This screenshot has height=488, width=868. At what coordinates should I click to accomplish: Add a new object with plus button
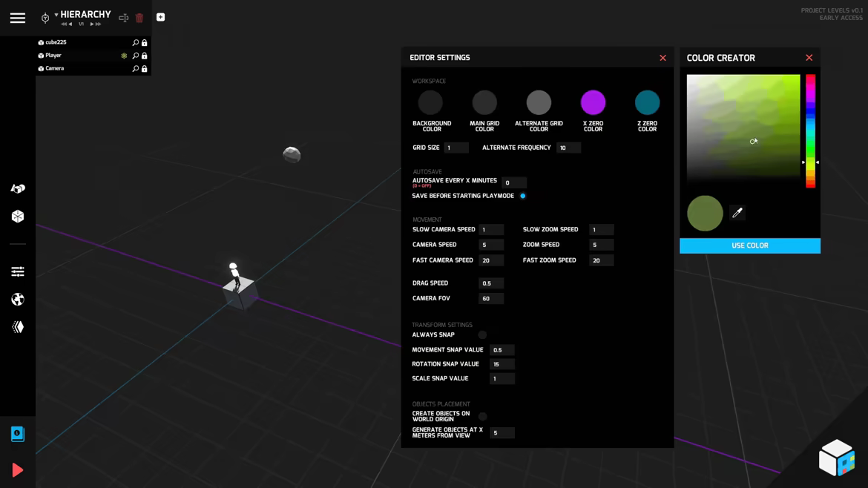tap(160, 17)
